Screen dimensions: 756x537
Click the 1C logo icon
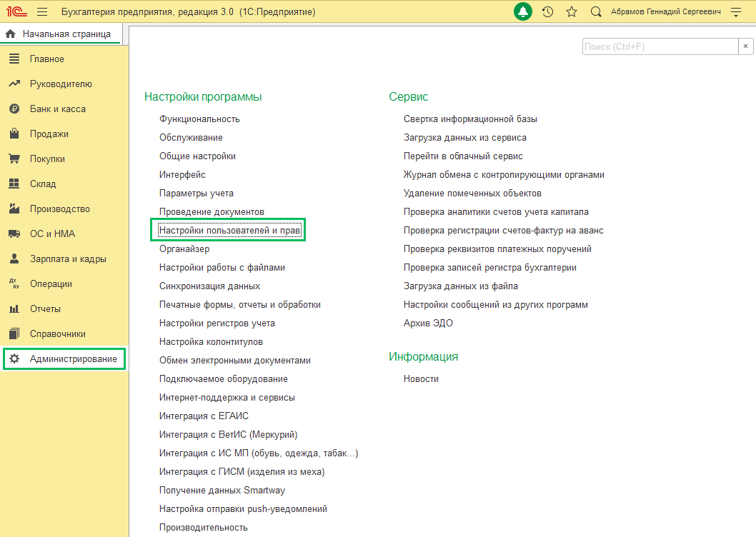click(17, 11)
